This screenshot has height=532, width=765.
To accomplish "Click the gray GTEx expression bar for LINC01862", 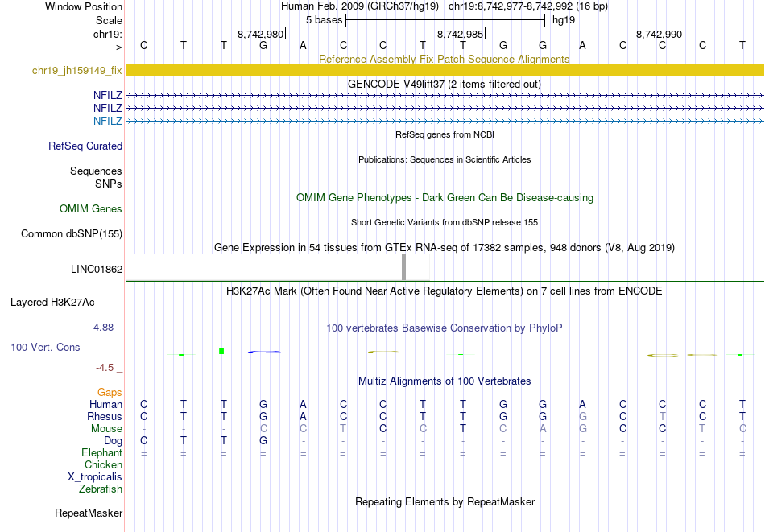I will [403, 266].
